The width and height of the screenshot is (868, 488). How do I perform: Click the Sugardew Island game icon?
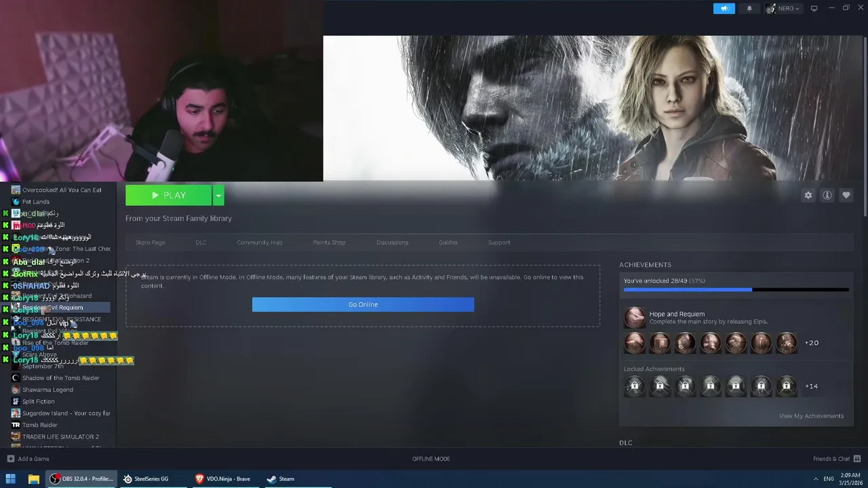pyautogui.click(x=16, y=413)
